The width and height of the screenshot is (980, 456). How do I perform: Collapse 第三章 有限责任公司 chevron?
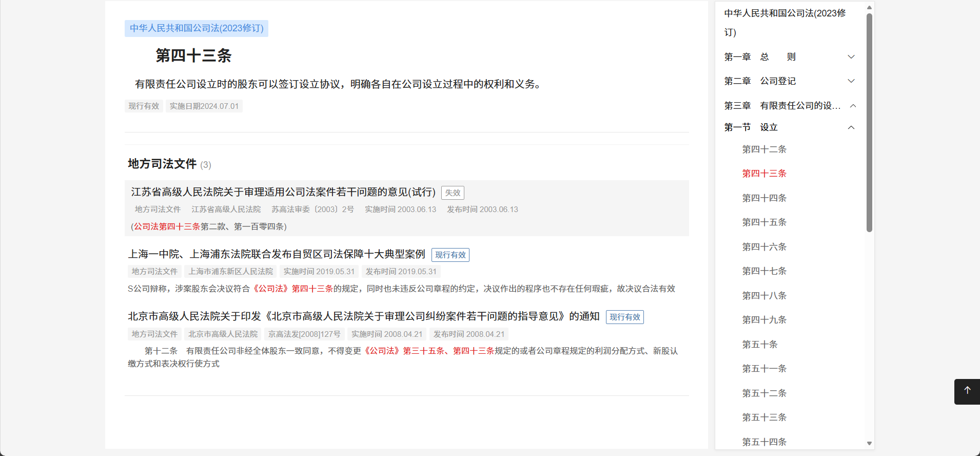tap(853, 106)
